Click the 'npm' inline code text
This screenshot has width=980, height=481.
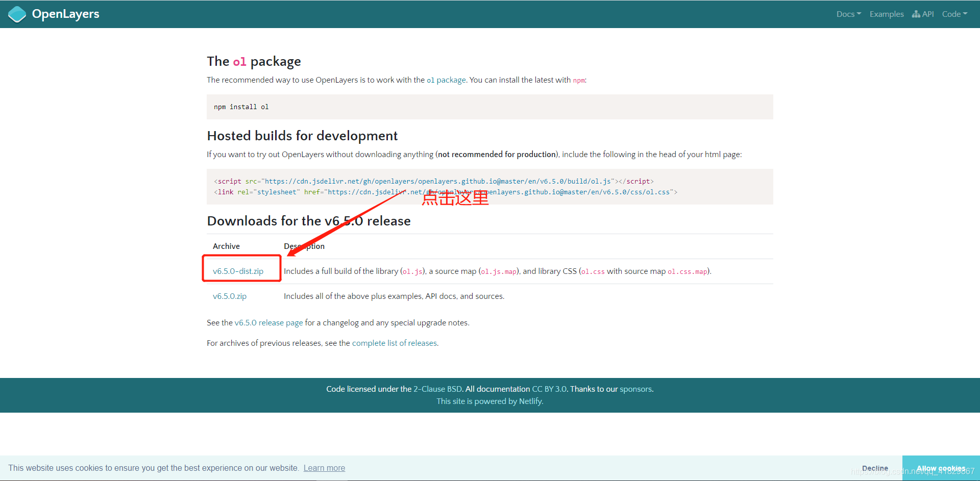tap(579, 81)
